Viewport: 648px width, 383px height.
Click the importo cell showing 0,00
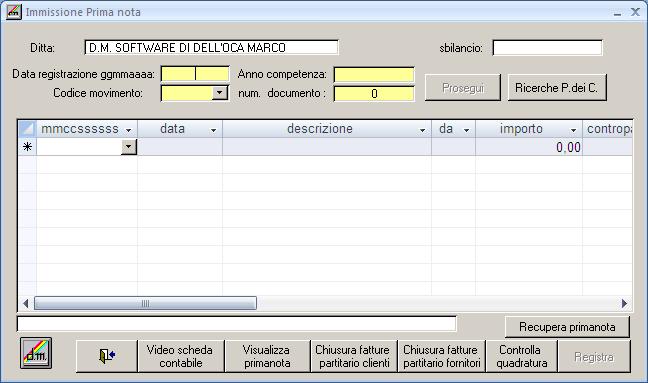click(529, 147)
